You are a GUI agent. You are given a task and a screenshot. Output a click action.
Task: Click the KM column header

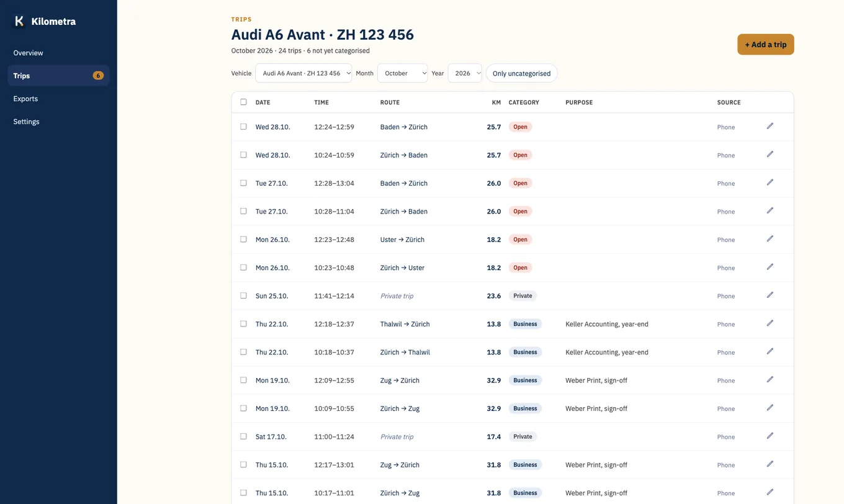click(496, 102)
